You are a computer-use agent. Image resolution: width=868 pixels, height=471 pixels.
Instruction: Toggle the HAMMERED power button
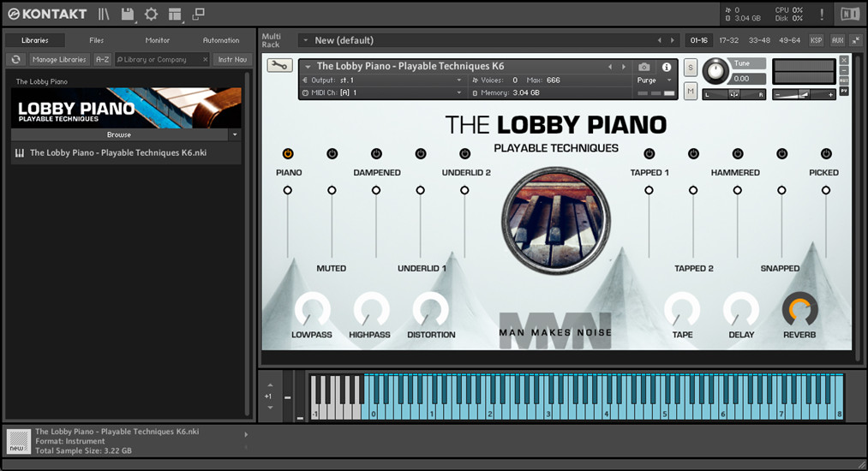[738, 154]
